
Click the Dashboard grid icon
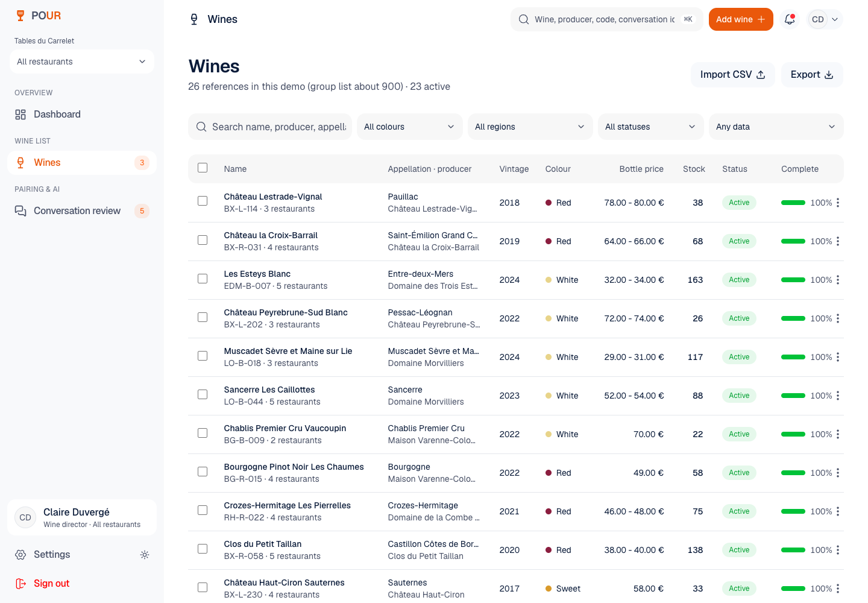pos(20,115)
